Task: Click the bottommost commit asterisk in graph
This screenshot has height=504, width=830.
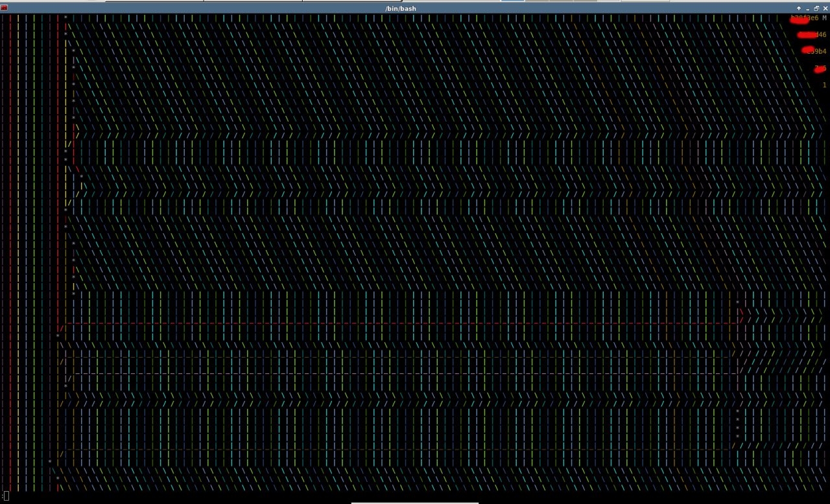Action: click(x=58, y=479)
